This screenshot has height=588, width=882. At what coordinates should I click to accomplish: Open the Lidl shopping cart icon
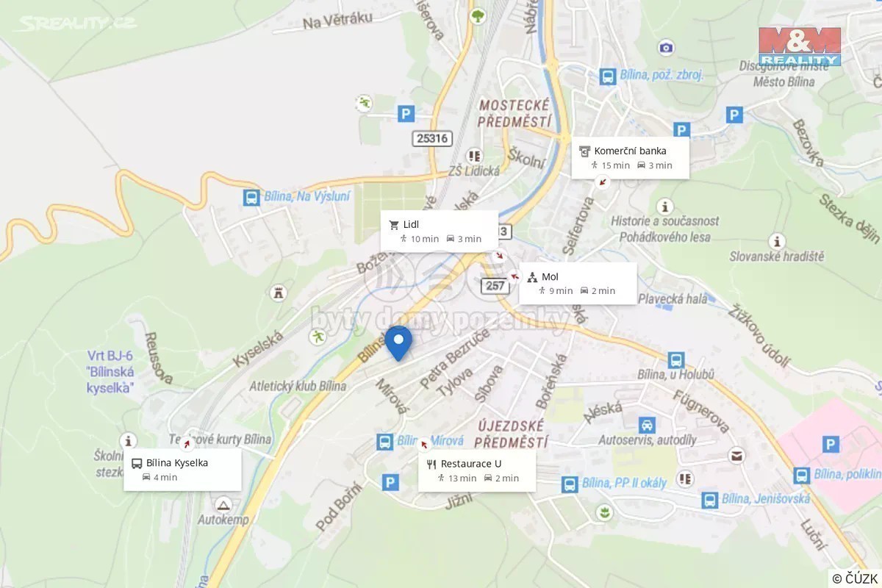click(394, 225)
